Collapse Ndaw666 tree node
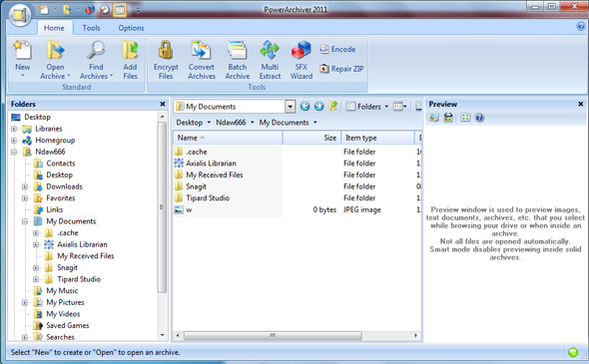The height and width of the screenshot is (364, 589). coord(14,152)
